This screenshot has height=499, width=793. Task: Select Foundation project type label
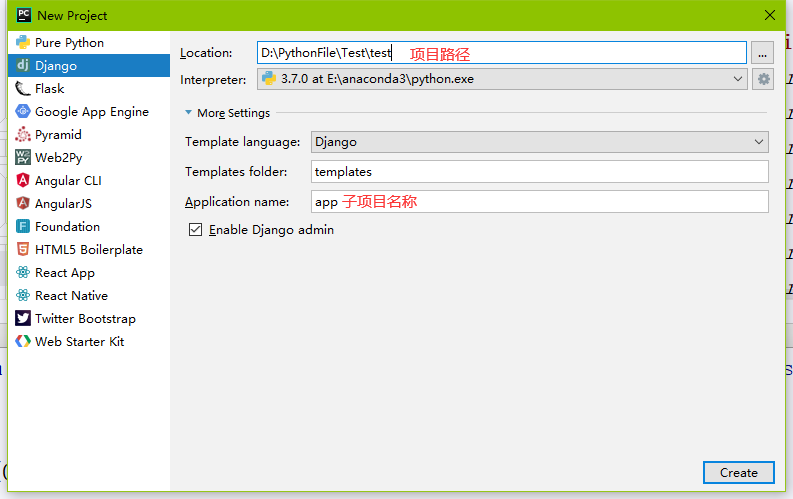pyautogui.click(x=67, y=226)
